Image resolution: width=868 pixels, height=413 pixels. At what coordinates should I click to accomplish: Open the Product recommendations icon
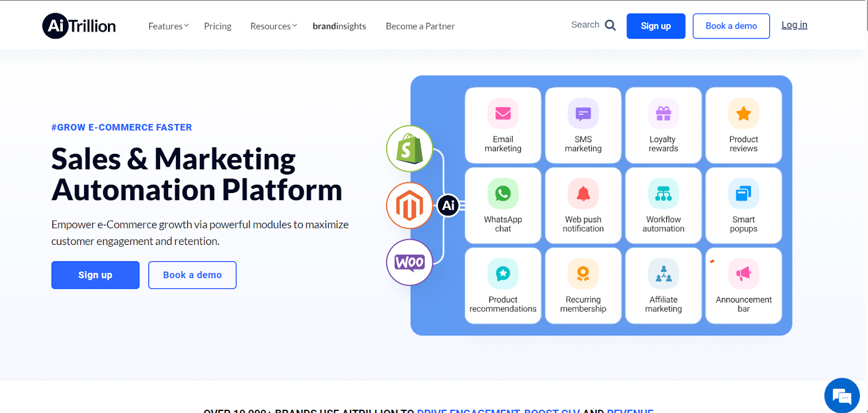click(503, 274)
